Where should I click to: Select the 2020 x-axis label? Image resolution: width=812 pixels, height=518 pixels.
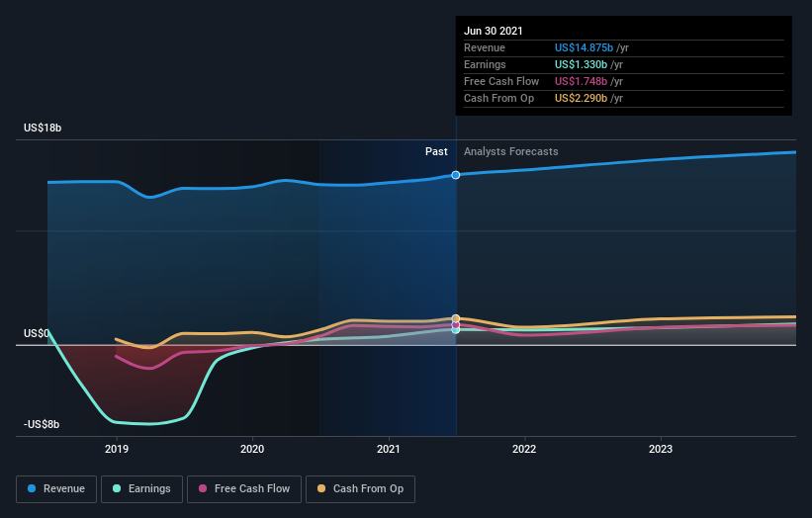point(252,449)
